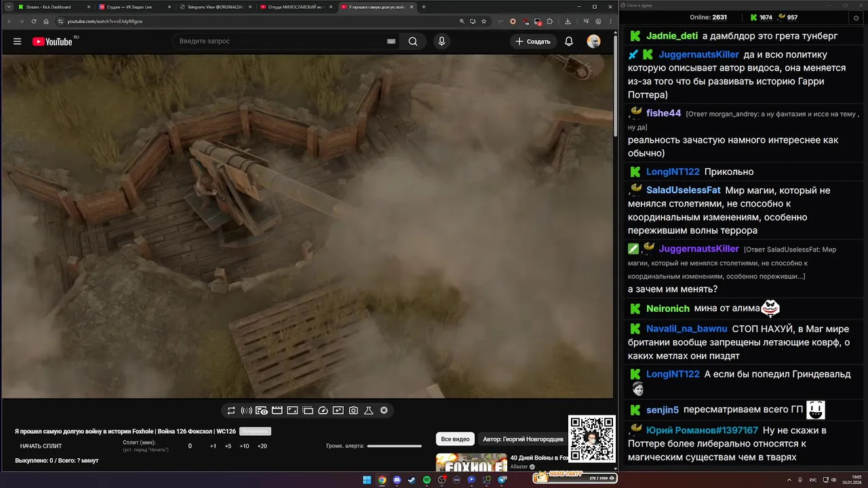Open the tab search dropdown arrow
868x488 pixels.
[8, 7]
